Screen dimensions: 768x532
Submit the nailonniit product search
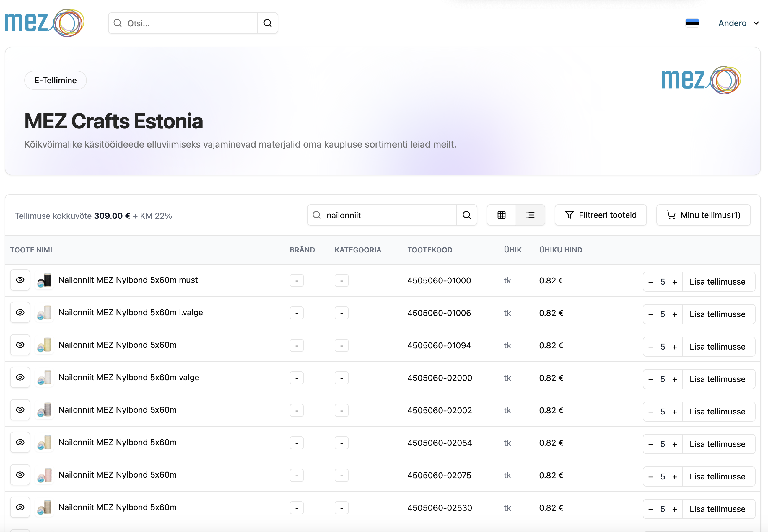point(466,215)
